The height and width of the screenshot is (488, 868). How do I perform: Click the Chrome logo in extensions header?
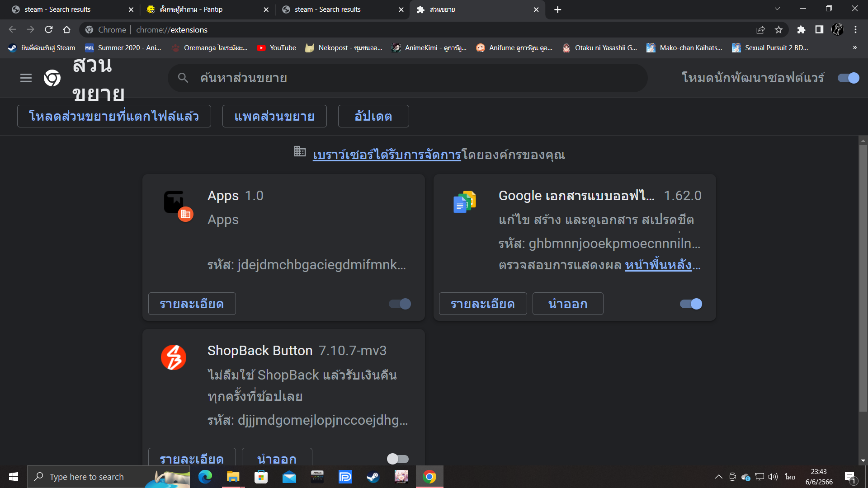(x=52, y=78)
